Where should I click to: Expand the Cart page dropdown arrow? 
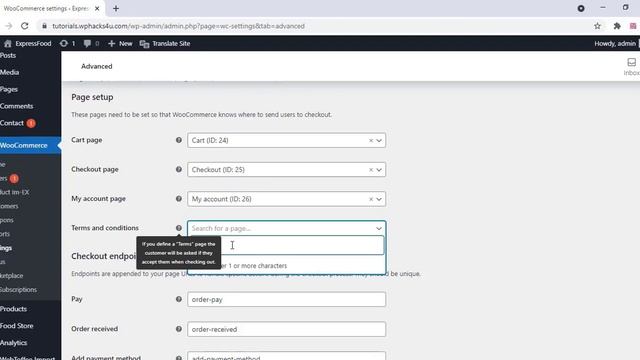(x=379, y=140)
